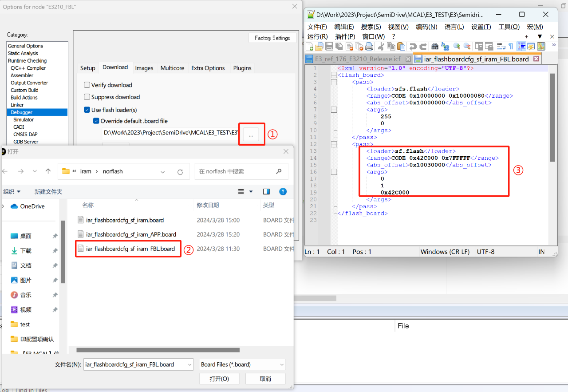Refresh the norflash folder listing
This screenshot has width=568, height=392.
tap(180, 172)
